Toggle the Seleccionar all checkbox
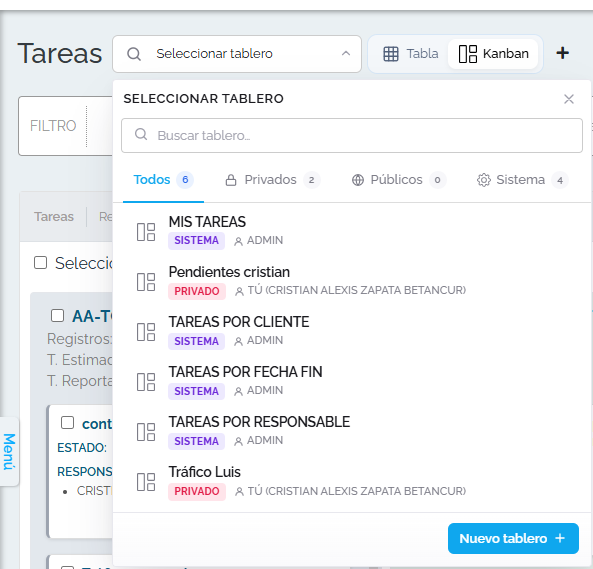Viewport: 593px width, 569px height. pyautogui.click(x=40, y=263)
